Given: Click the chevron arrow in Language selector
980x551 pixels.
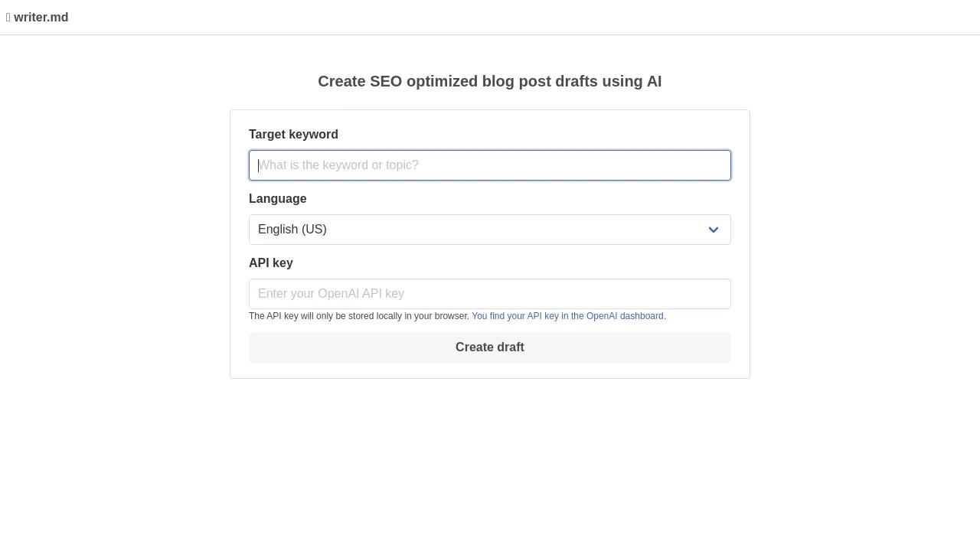Looking at the screenshot, I should click(714, 230).
